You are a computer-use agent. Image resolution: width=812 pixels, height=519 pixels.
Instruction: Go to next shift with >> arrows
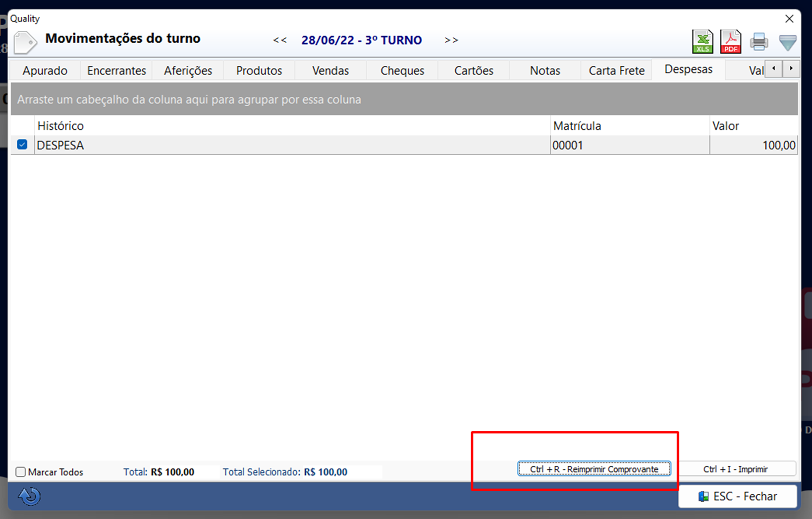tap(451, 40)
